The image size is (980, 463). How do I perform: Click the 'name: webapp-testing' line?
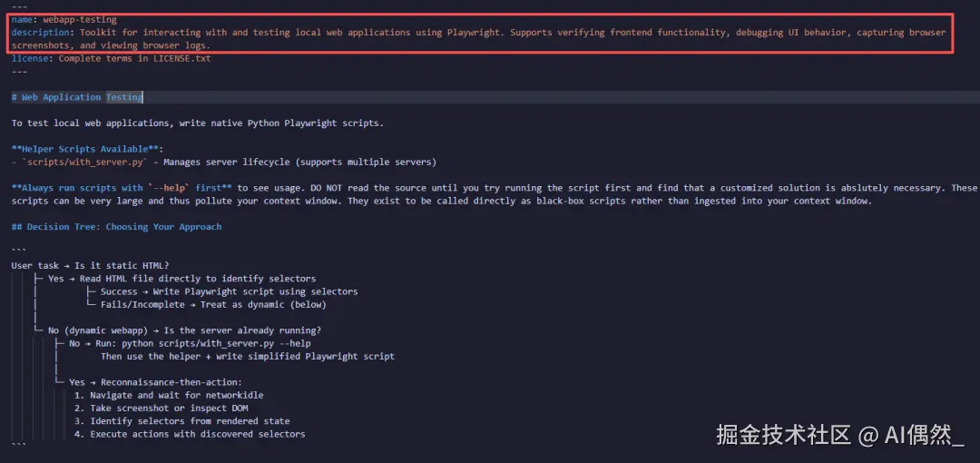coord(64,19)
